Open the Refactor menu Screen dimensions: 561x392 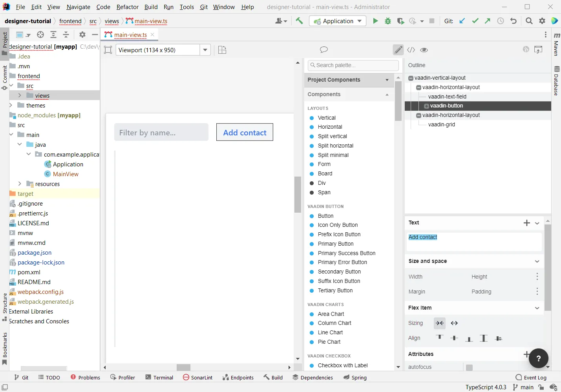click(128, 7)
